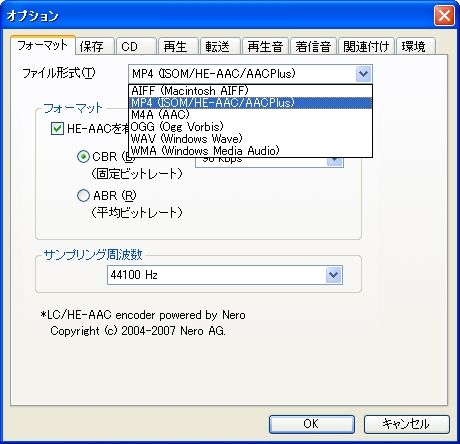The height and width of the screenshot is (444, 460).
Task: Select the CBR fixed bitrate radio button
Action: 83,157
